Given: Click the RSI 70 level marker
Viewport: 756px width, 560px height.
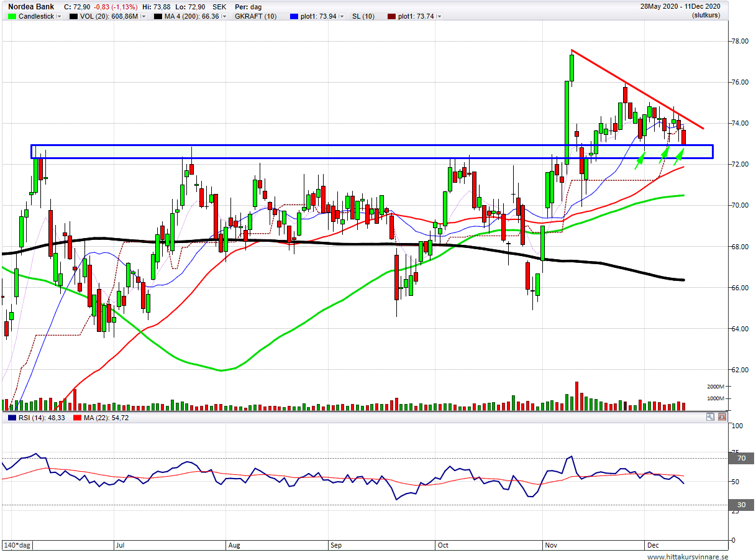Looking at the screenshot, I should point(740,458).
